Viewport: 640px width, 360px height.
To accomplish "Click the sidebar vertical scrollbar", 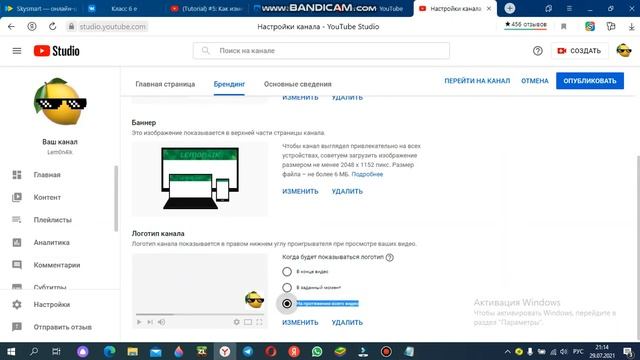I will click(x=116, y=199).
